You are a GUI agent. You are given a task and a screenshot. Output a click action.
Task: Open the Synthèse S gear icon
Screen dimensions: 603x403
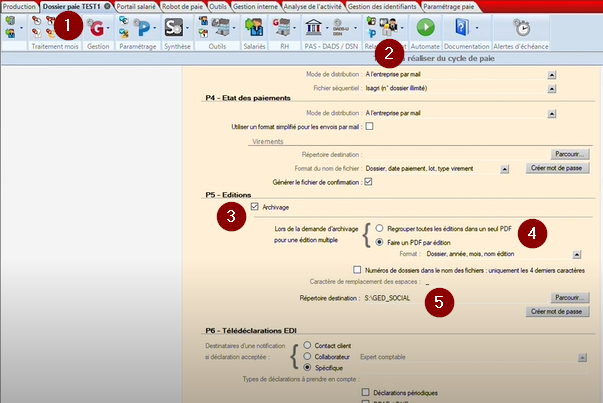[x=174, y=27]
